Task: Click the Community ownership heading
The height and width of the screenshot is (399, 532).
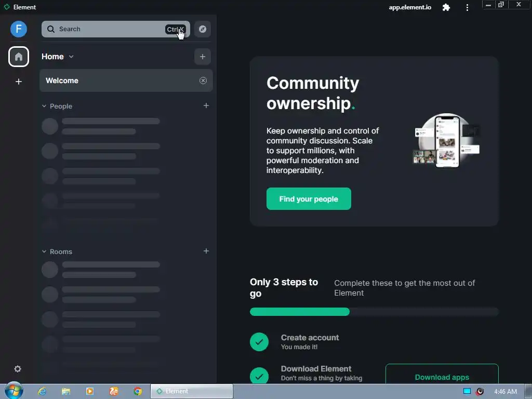Action: [x=312, y=93]
